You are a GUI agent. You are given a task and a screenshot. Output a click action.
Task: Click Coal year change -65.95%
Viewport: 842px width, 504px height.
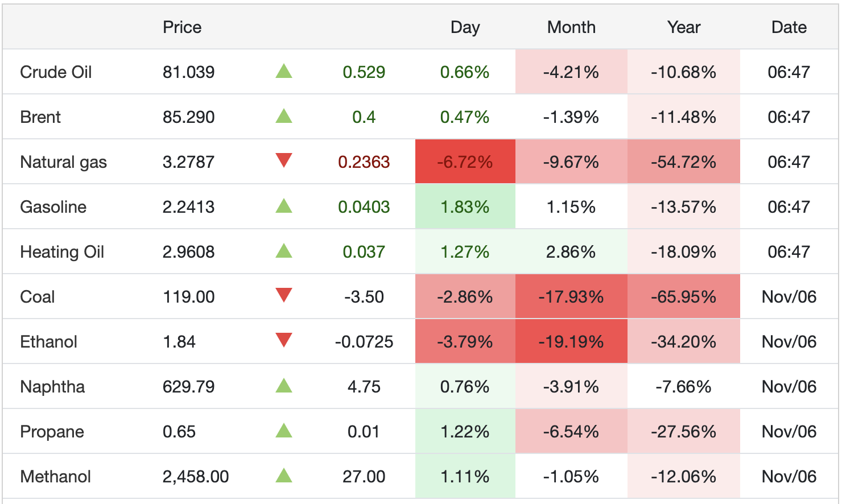[x=684, y=297]
